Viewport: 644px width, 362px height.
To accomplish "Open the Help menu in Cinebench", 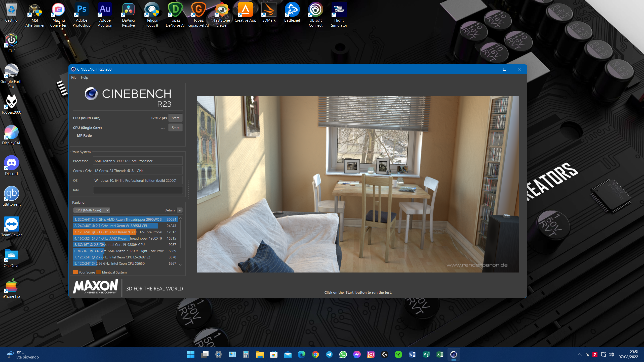I will coord(85,77).
